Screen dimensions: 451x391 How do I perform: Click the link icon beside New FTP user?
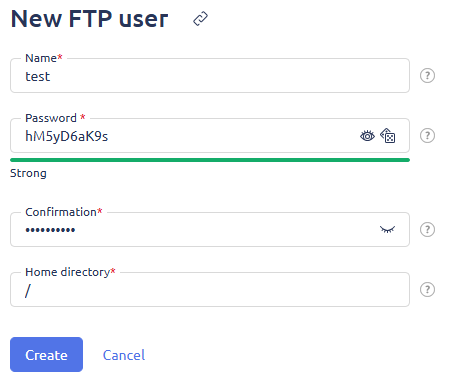tap(200, 19)
